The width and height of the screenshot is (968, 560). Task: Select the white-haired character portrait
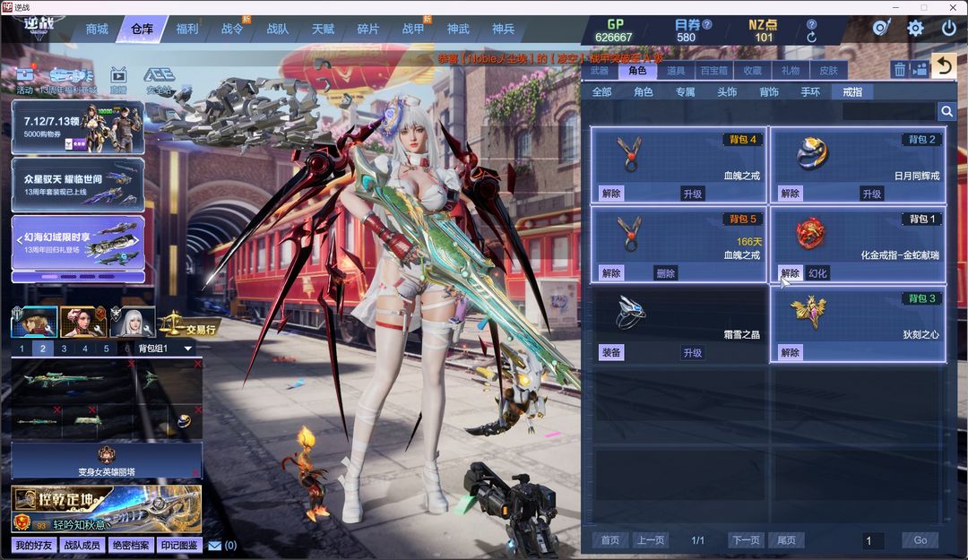(x=133, y=321)
